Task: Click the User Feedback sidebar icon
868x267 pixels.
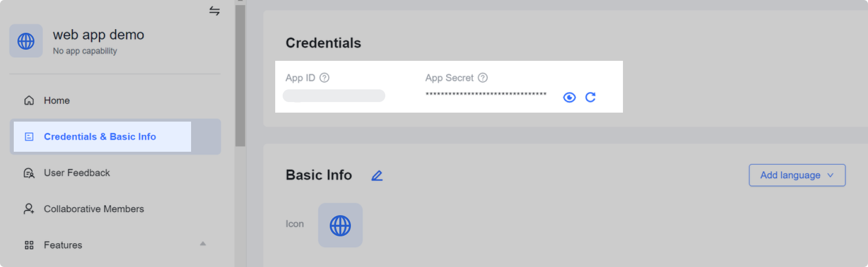Action: point(29,173)
